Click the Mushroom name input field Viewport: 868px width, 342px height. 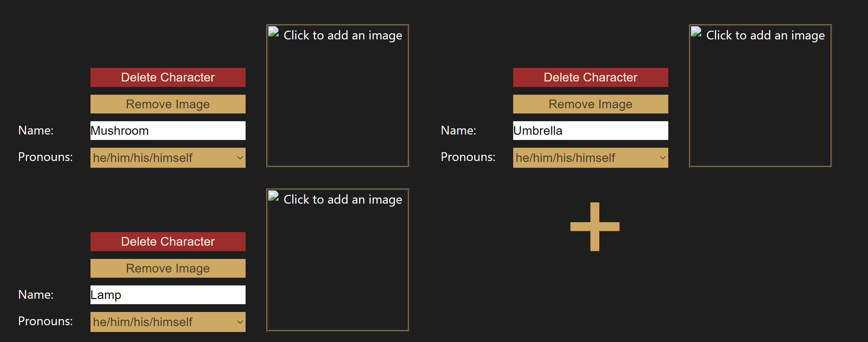click(167, 131)
